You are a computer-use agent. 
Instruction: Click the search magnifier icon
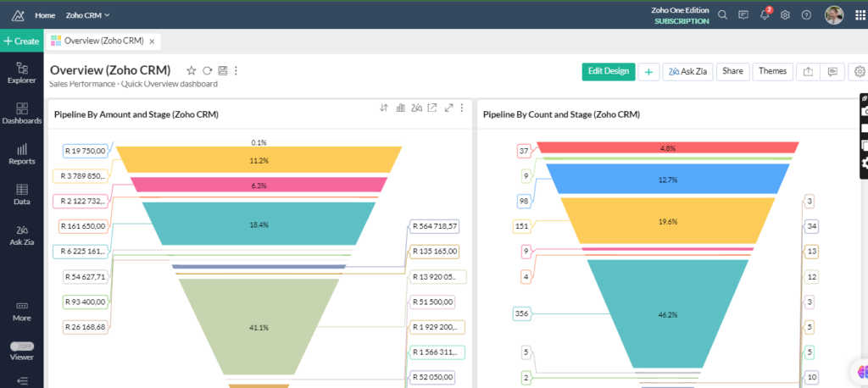tap(722, 15)
